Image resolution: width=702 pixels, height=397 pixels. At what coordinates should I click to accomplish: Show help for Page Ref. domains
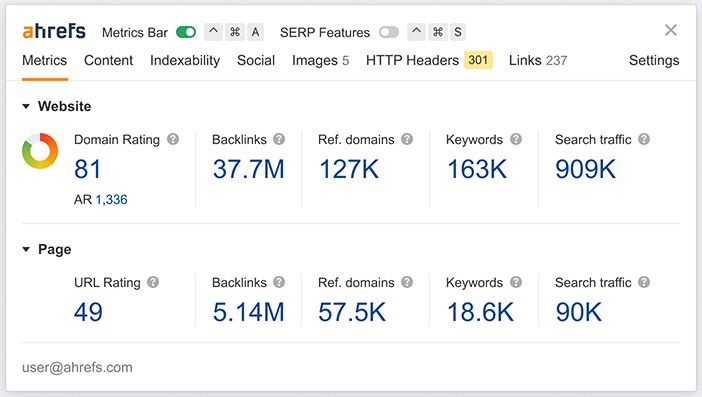(x=407, y=282)
